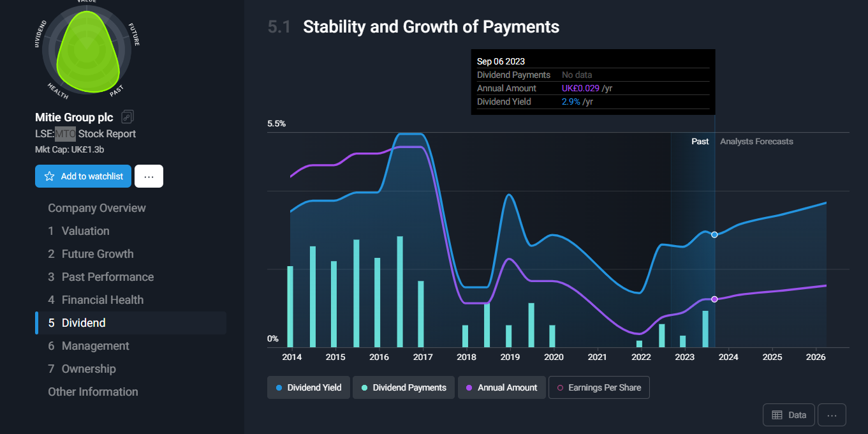This screenshot has width=868, height=434.
Task: Jump to 2 Future Growth section
Action: (91, 254)
